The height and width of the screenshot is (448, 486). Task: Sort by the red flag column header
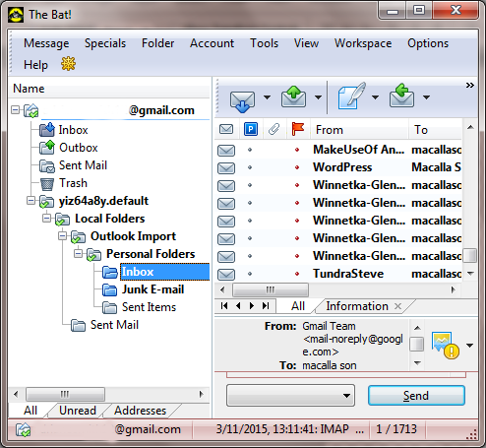pos(298,129)
